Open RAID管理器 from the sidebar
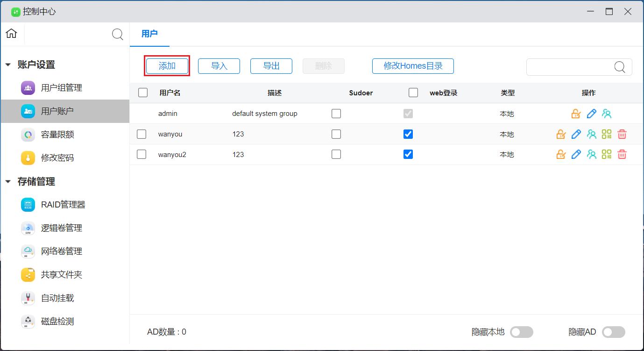 pos(63,205)
